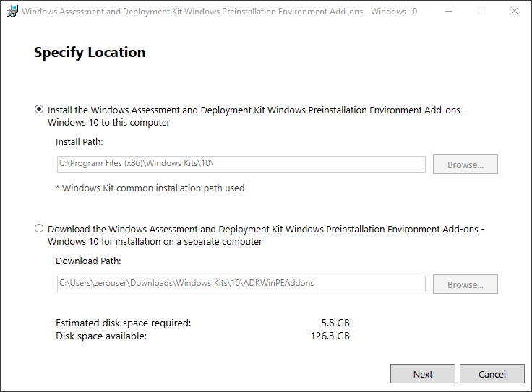The height and width of the screenshot is (392, 532).
Task: Click the Install Path label
Action: pyautogui.click(x=80, y=141)
